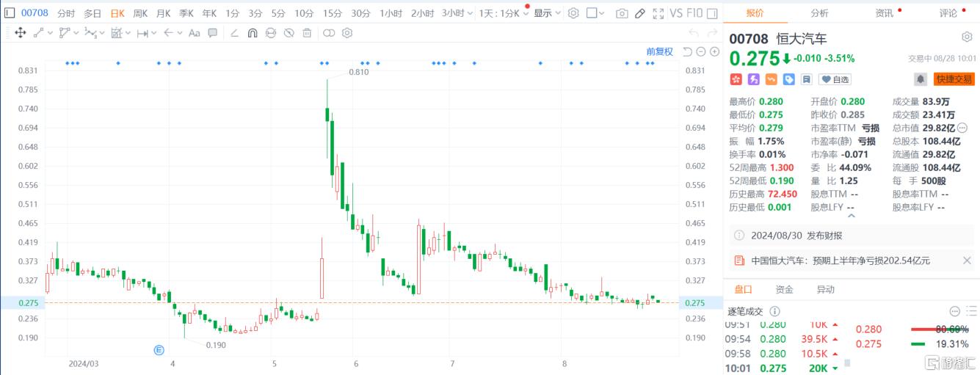
Task: Click the linked circles overlay icon
Action: 328,32
